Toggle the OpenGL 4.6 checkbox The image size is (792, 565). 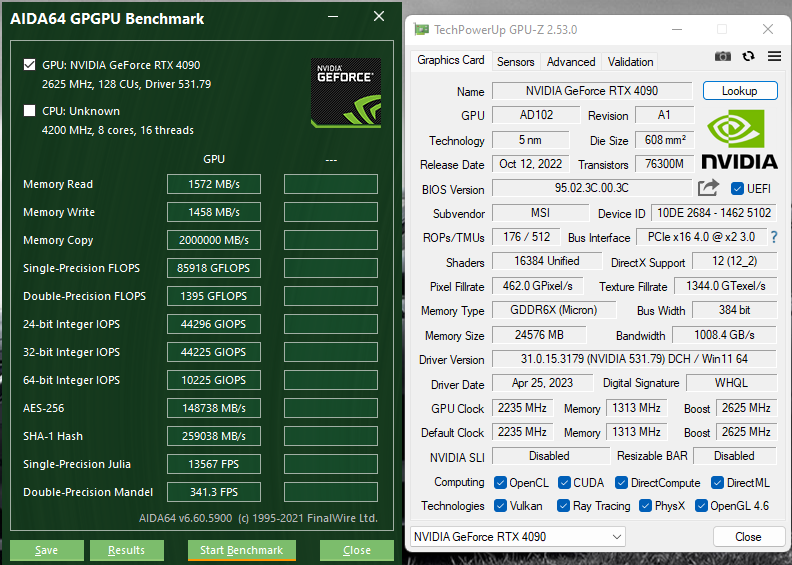coord(701,505)
